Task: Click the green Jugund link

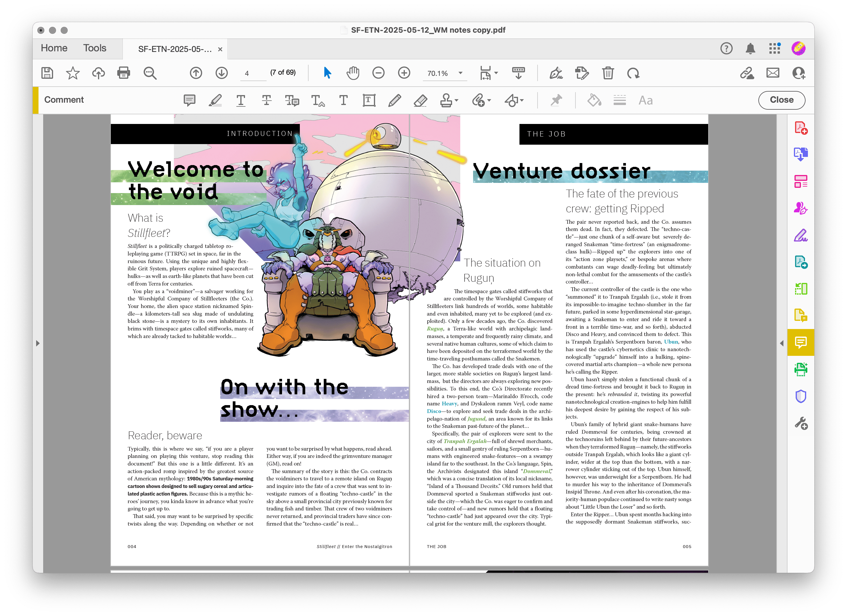Action: click(x=476, y=419)
